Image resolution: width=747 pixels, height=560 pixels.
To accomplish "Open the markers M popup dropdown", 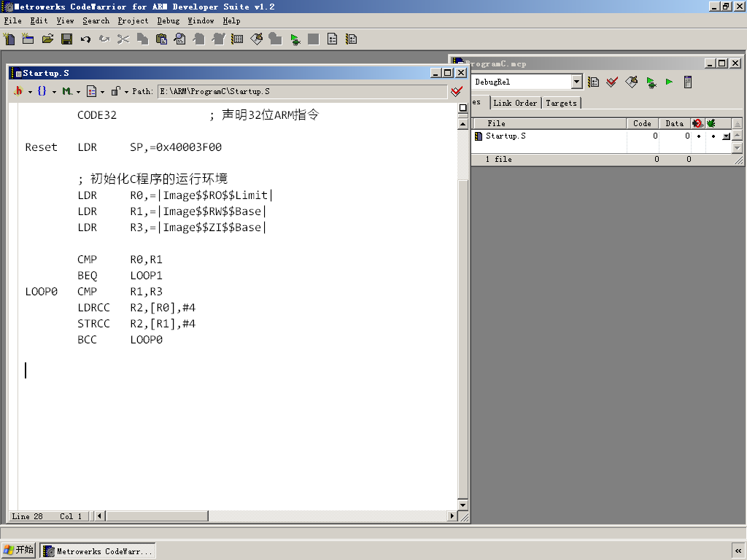I will [71, 91].
